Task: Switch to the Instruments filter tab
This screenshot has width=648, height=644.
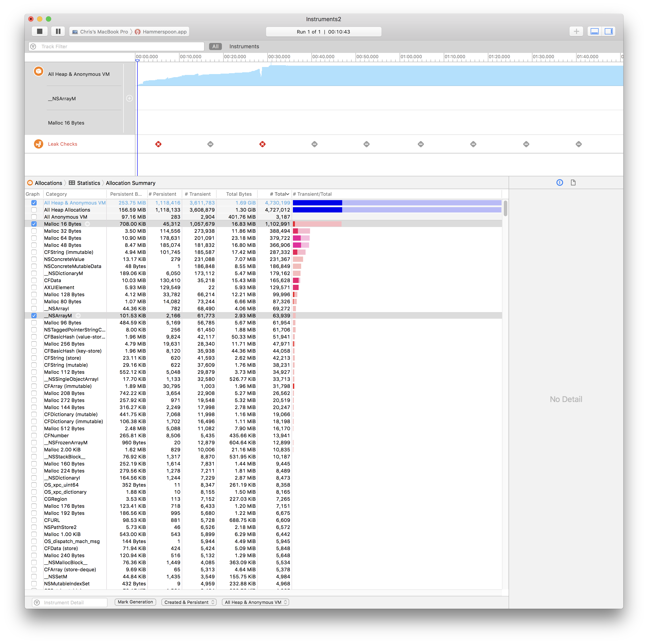Action: [x=244, y=46]
